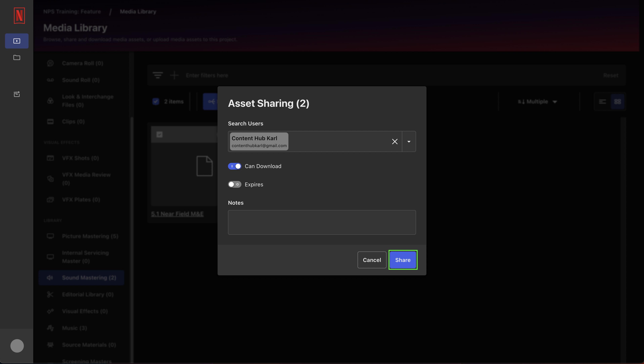Select Sound Mastering (2) category

coord(81,278)
